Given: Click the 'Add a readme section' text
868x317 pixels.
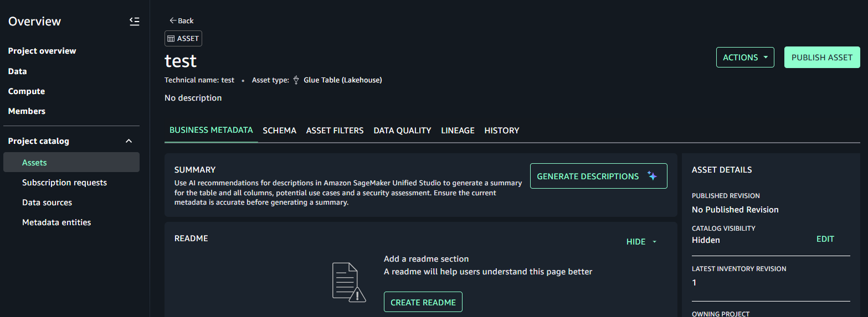Looking at the screenshot, I should tap(426, 259).
